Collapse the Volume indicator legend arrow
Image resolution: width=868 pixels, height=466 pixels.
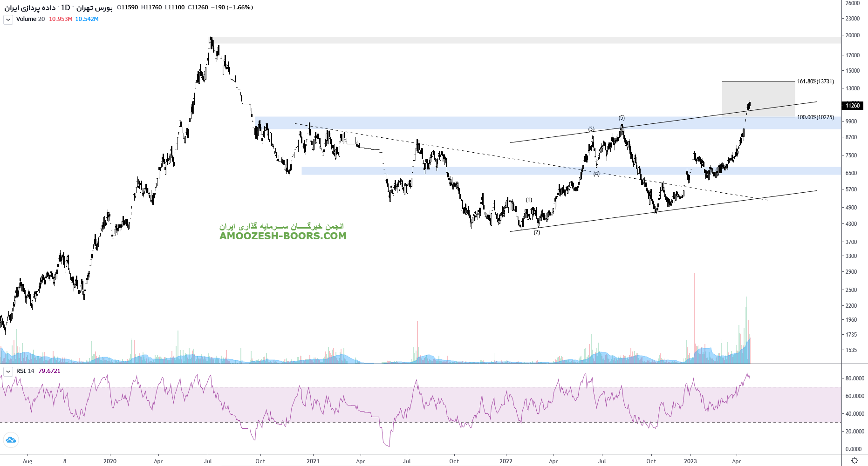8,20
